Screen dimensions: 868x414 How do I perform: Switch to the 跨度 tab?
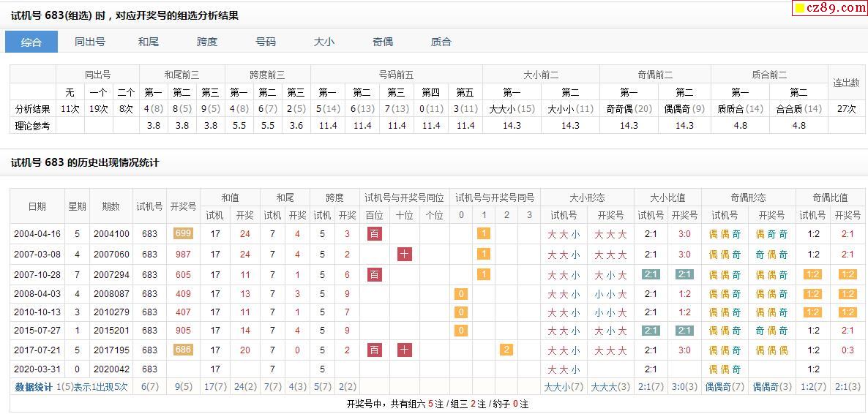pyautogui.click(x=207, y=42)
